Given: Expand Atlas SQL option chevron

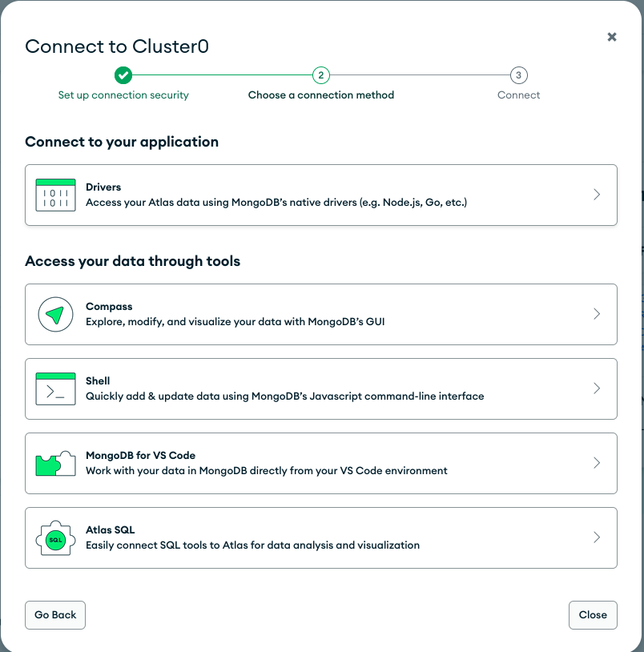Looking at the screenshot, I should pos(597,537).
